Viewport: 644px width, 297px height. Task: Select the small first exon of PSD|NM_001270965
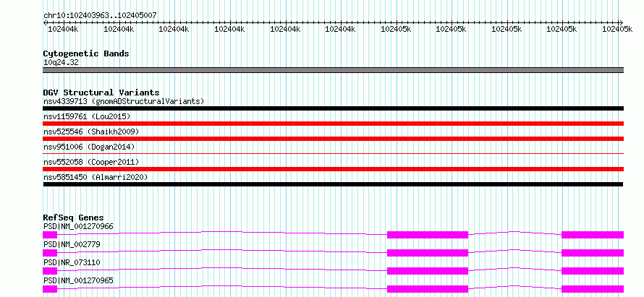(x=50, y=289)
